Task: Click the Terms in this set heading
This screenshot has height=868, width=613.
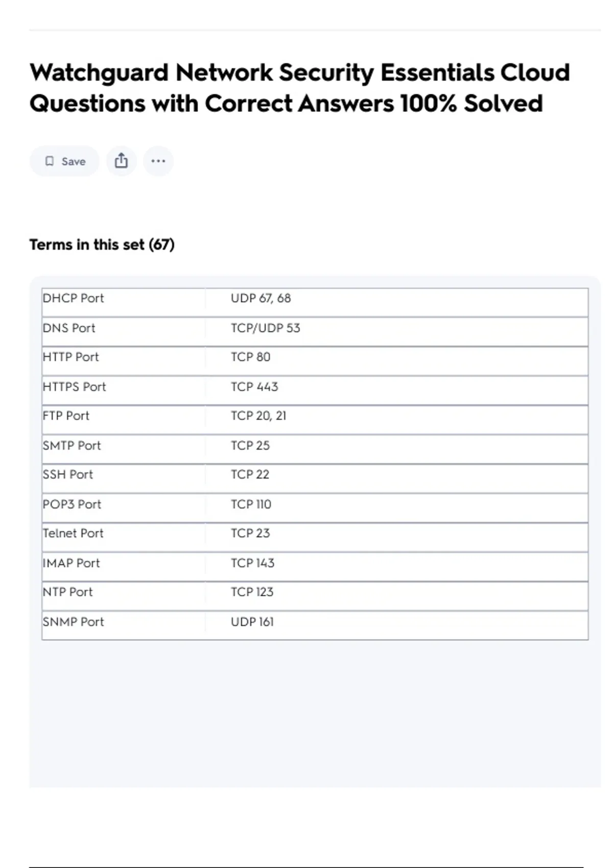Action: [x=102, y=245]
